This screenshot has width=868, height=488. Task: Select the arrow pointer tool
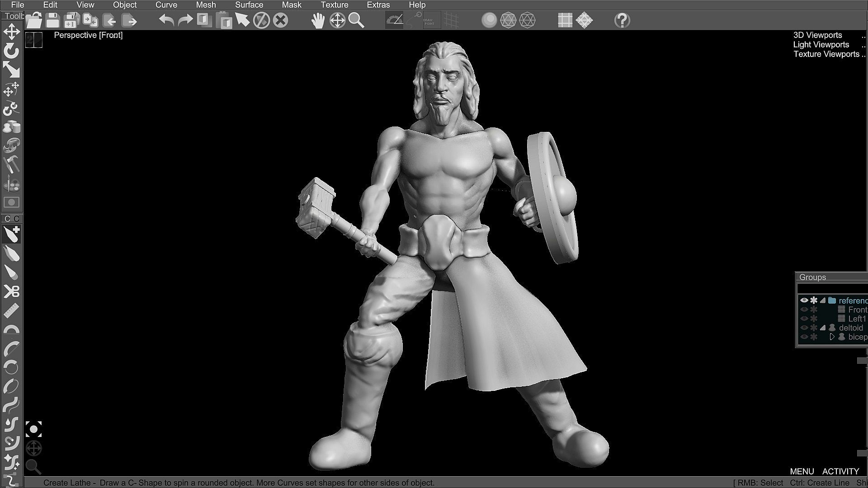[242, 20]
